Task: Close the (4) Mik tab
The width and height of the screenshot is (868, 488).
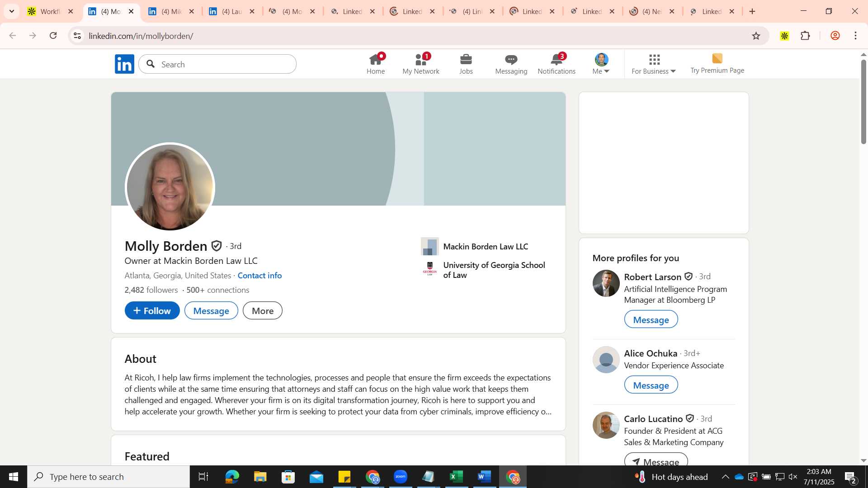Action: [192, 11]
